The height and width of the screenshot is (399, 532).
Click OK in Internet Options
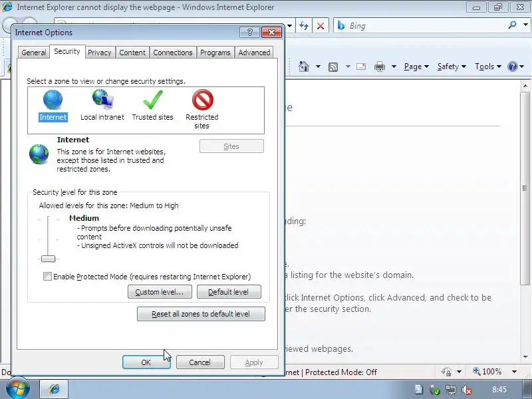pyautogui.click(x=146, y=362)
